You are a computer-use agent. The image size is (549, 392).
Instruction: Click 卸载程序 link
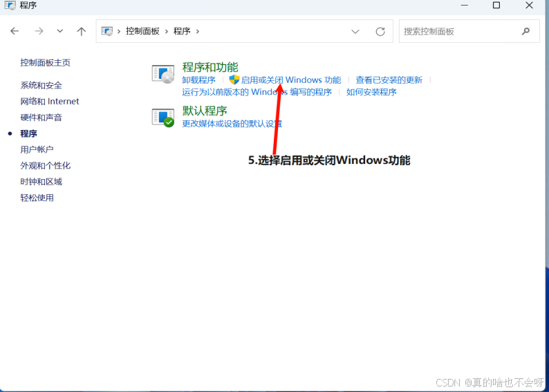click(198, 80)
